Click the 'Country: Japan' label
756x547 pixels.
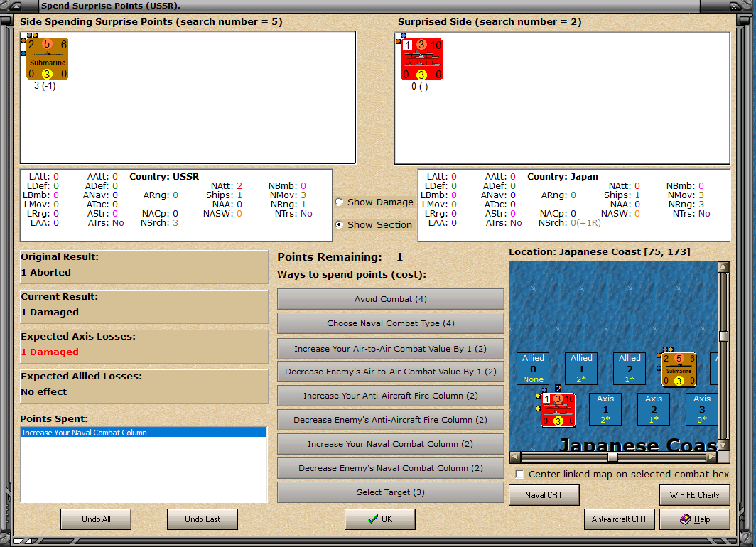(562, 177)
